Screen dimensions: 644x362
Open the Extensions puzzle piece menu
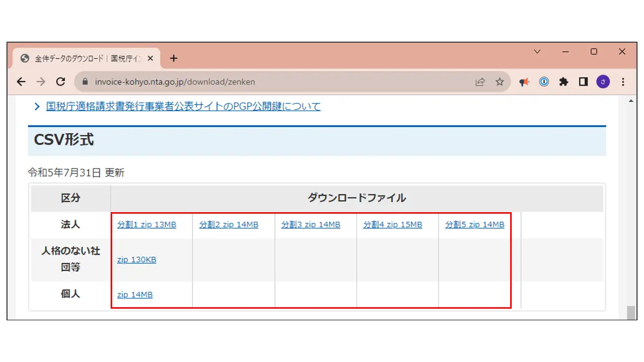click(563, 81)
